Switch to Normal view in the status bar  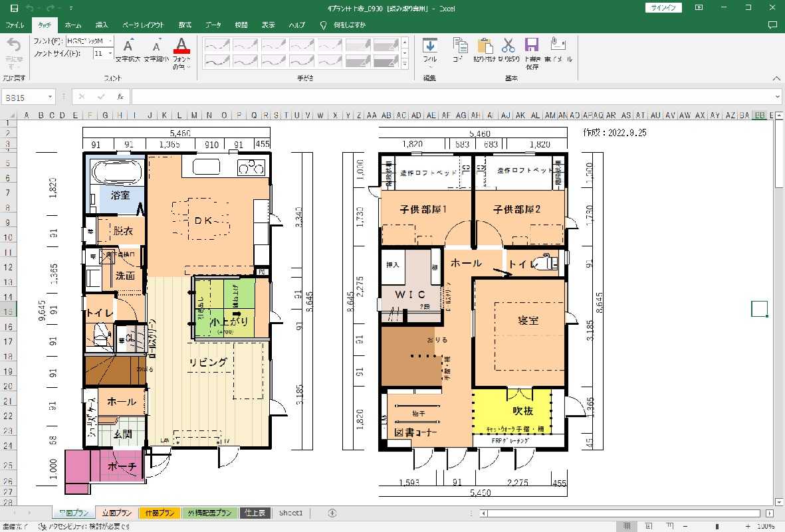626,526
